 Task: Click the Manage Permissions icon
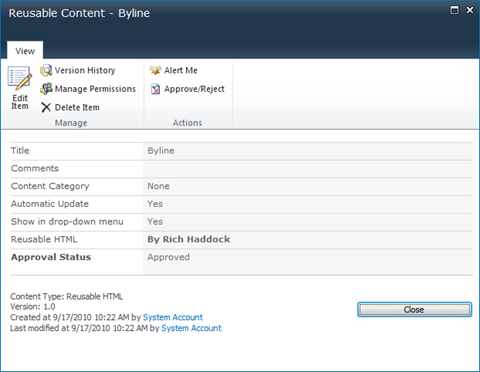46,89
